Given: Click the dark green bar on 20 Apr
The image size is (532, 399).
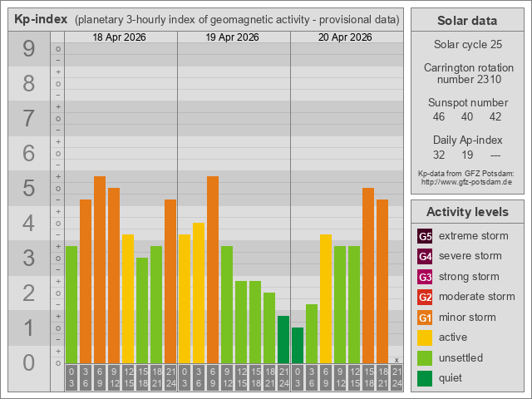Looking at the screenshot, I should point(298,345).
